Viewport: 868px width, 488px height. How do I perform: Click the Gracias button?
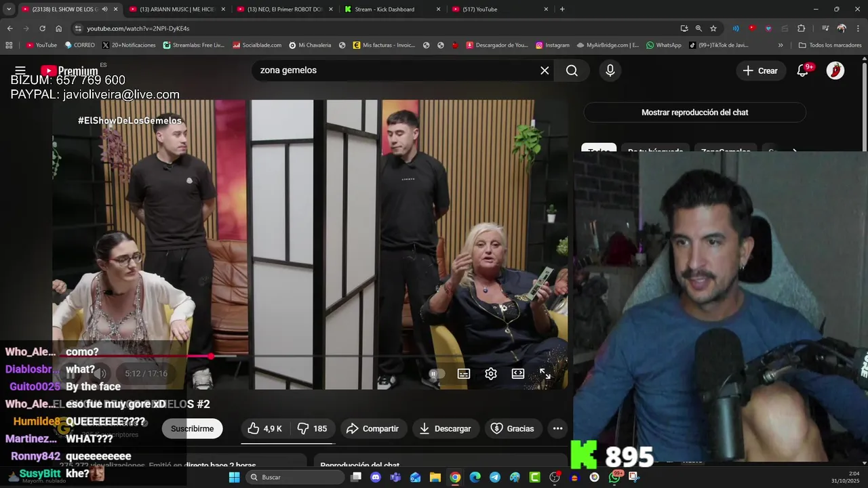point(513,428)
